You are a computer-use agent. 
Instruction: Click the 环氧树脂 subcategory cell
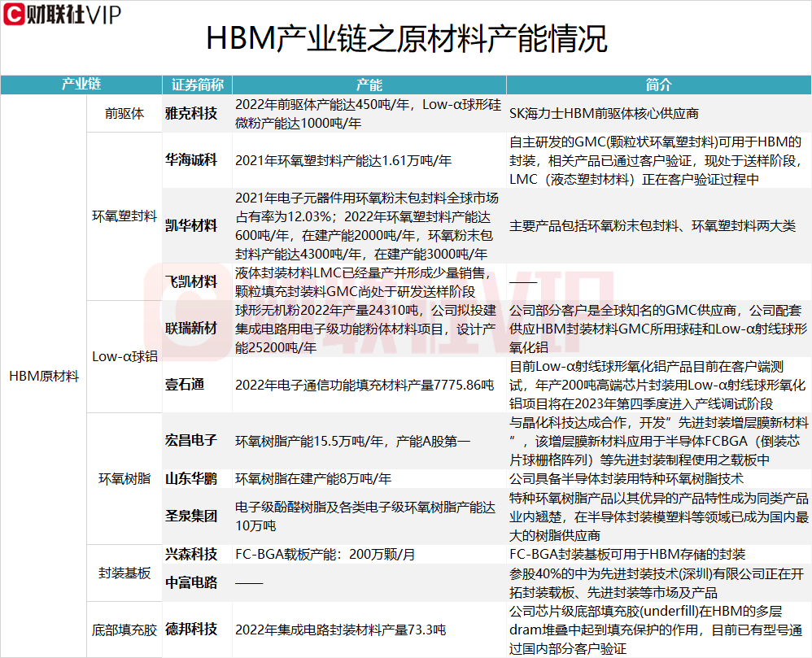click(124, 478)
